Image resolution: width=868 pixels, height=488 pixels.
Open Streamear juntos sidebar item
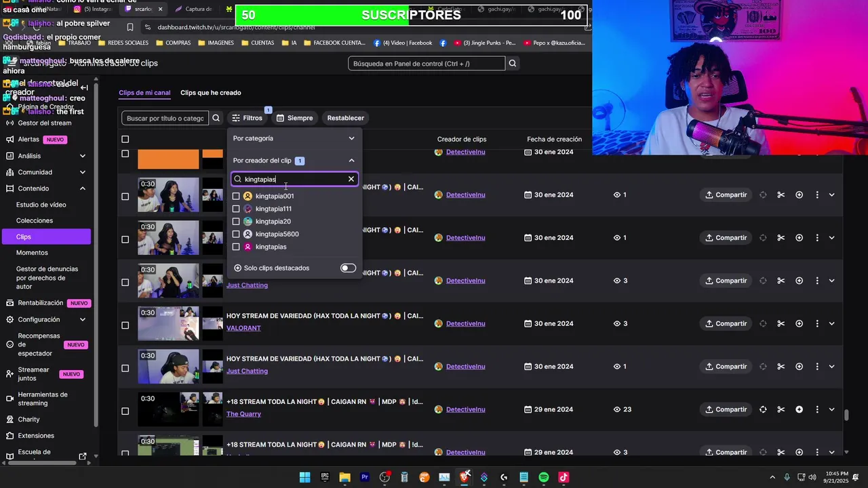coord(33,374)
